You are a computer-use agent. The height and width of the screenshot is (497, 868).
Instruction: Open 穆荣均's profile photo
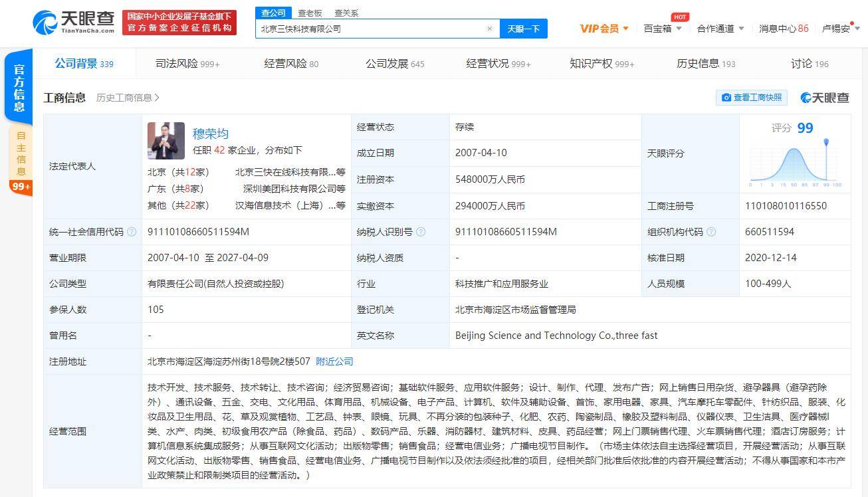pyautogui.click(x=166, y=140)
